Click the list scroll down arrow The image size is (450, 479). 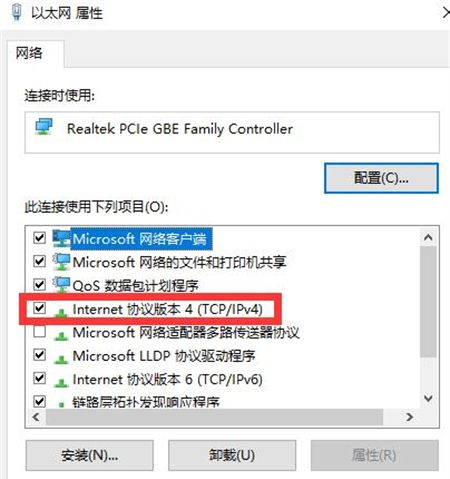click(428, 398)
